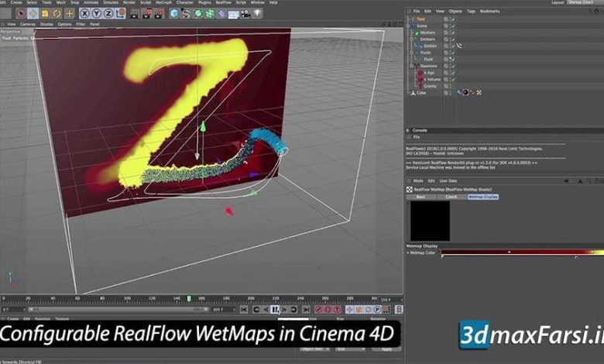Image resolution: width=604 pixels, height=364 pixels.
Task: Collapse the Emitters group
Action: click(411, 39)
